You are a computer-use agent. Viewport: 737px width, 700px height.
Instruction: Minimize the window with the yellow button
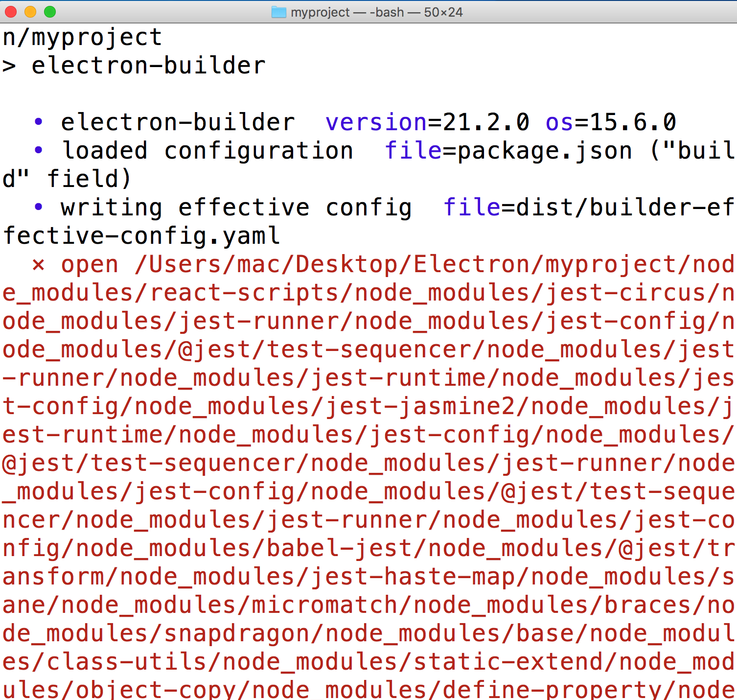(30, 12)
